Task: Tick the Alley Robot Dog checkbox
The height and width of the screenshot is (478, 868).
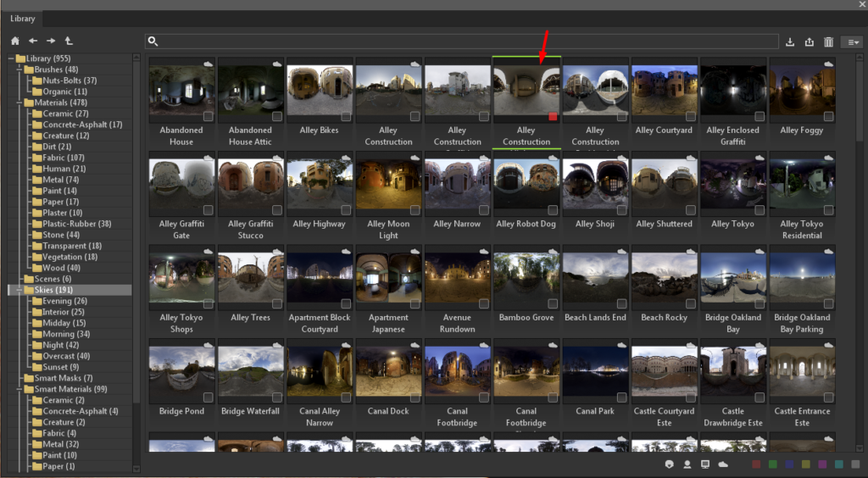Action: click(x=553, y=209)
